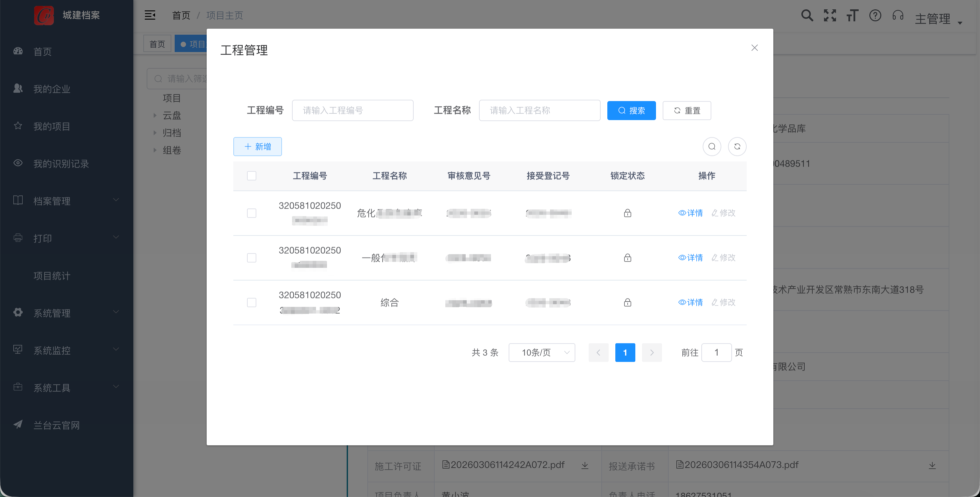
Task: Open the 20260306114354A073.pdf file link
Action: click(x=737, y=465)
